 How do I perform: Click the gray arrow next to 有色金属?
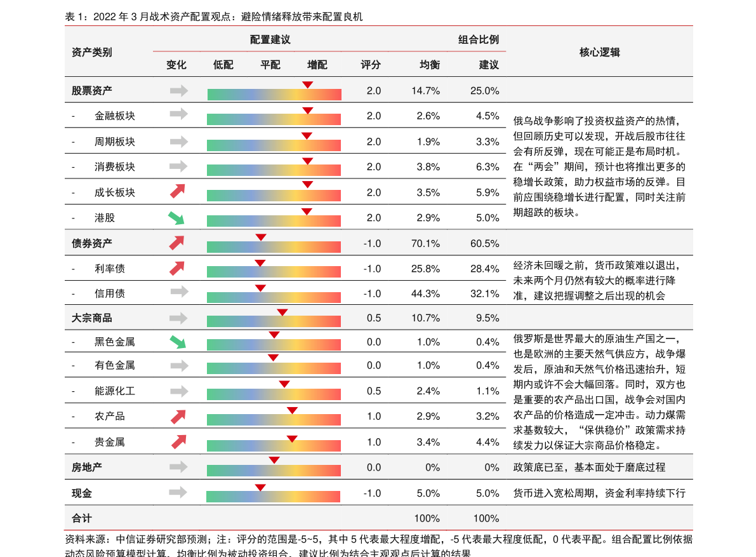178,366
